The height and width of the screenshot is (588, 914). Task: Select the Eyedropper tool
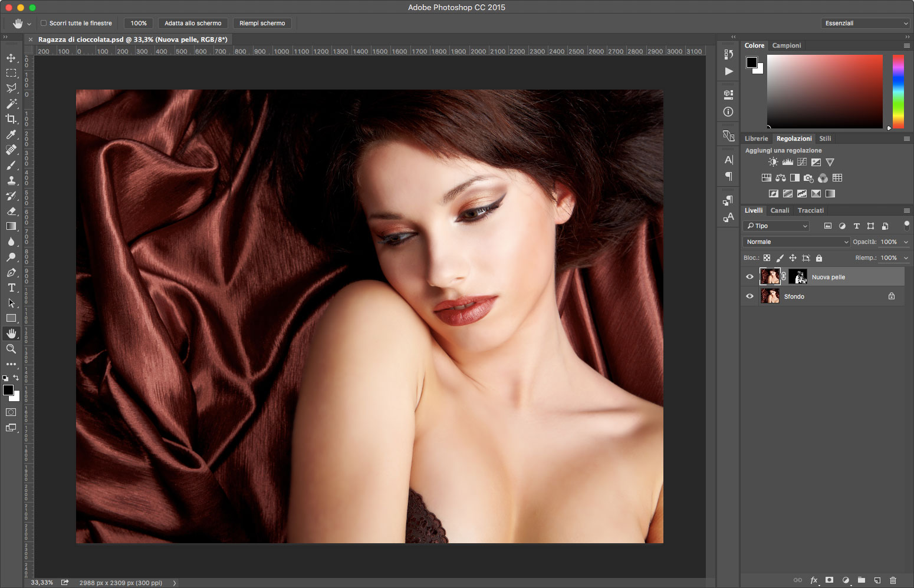[x=11, y=134]
